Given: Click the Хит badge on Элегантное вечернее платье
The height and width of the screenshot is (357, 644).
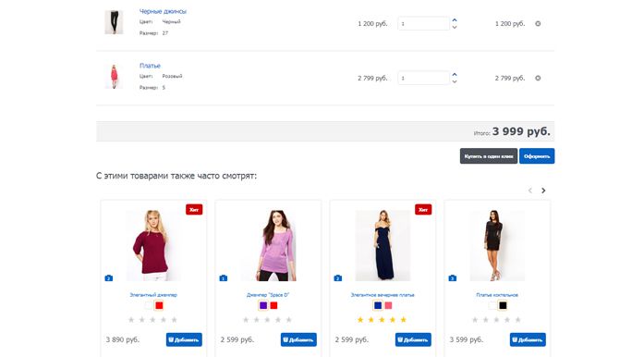Looking at the screenshot, I should click(423, 210).
